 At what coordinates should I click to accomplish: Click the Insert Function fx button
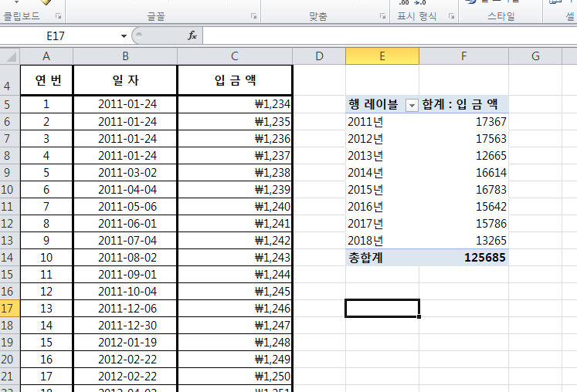pyautogui.click(x=192, y=35)
